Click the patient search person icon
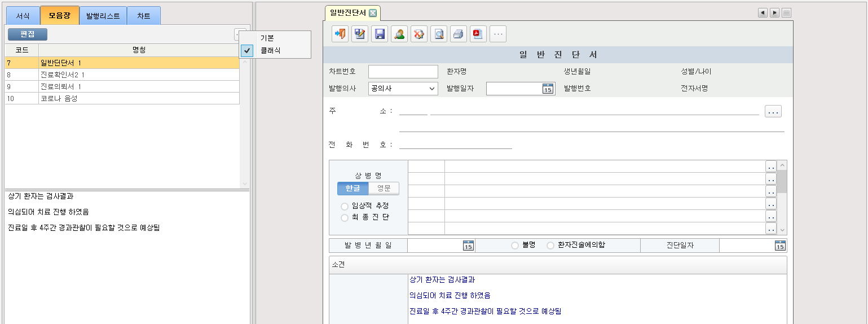 point(399,34)
